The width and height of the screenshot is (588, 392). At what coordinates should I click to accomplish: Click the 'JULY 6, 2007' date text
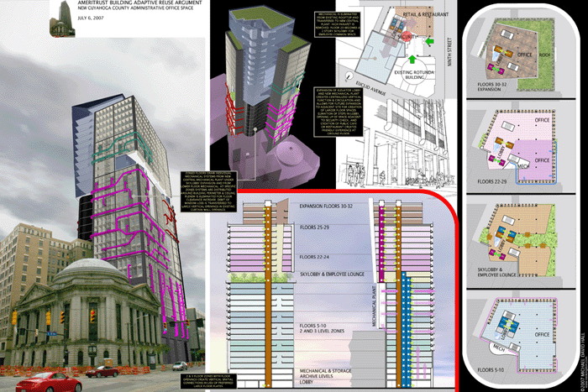tap(91, 18)
